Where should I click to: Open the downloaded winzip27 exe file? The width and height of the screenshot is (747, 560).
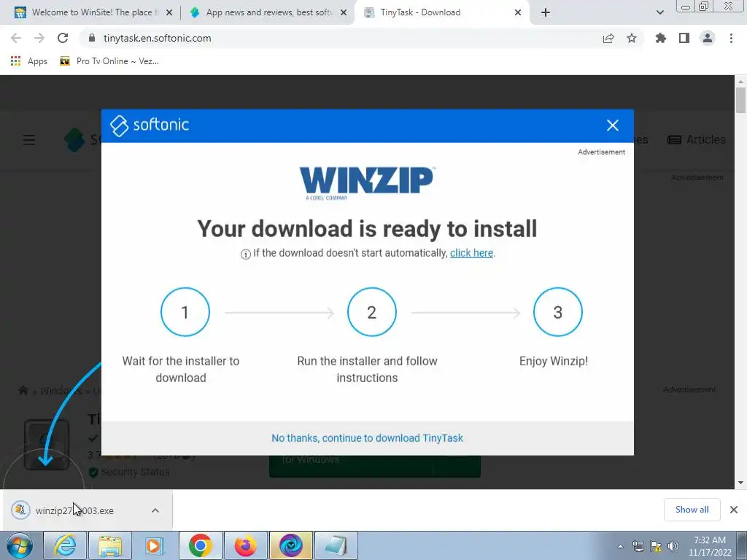click(74, 510)
